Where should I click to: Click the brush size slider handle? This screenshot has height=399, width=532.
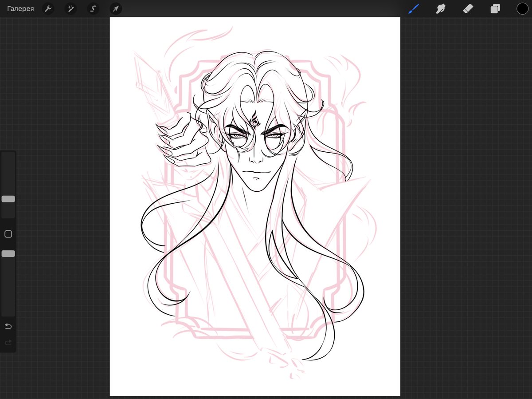coord(8,199)
